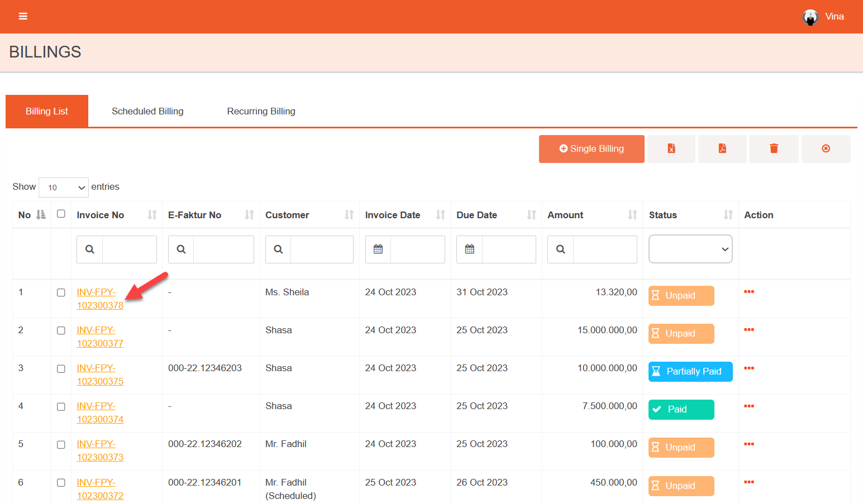Screen dimensions: 863x504
Task: Open invoice link INV-FPY-102300377
Action: tap(99, 337)
